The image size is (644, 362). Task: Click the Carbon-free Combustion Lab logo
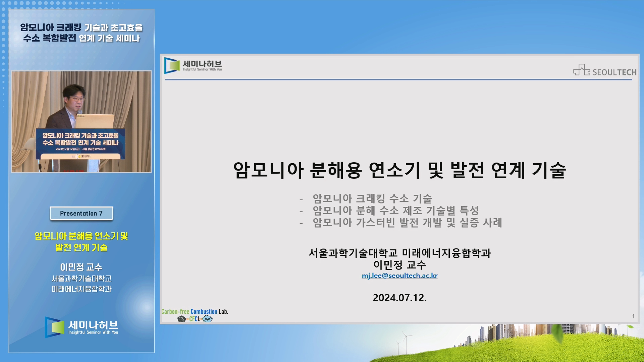[195, 315]
